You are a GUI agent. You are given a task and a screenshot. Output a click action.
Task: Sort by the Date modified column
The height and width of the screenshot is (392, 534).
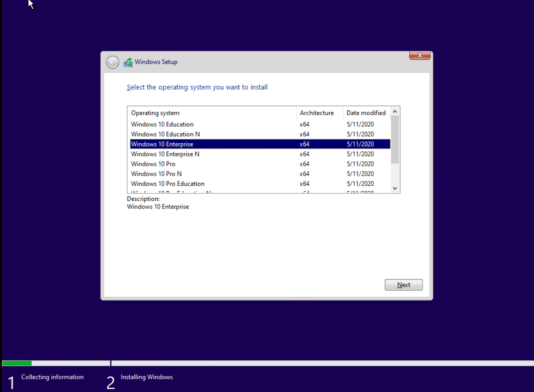click(x=366, y=113)
